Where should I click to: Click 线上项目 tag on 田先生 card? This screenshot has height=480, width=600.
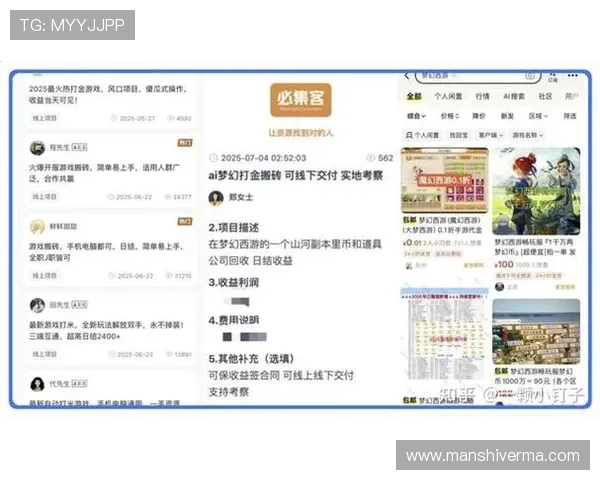[x=44, y=354]
